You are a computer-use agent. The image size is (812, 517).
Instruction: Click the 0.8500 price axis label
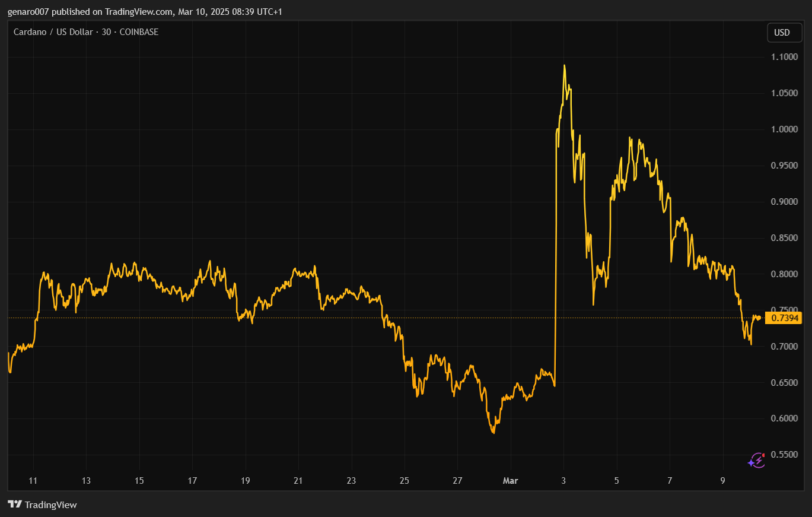pos(784,238)
